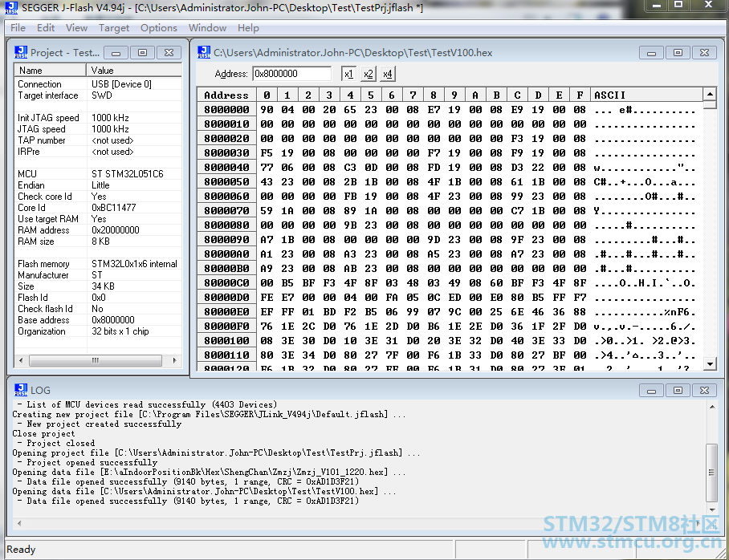Click the J-Flash icon in the LOG panel title
This screenshot has width=729, height=560.
[21, 389]
